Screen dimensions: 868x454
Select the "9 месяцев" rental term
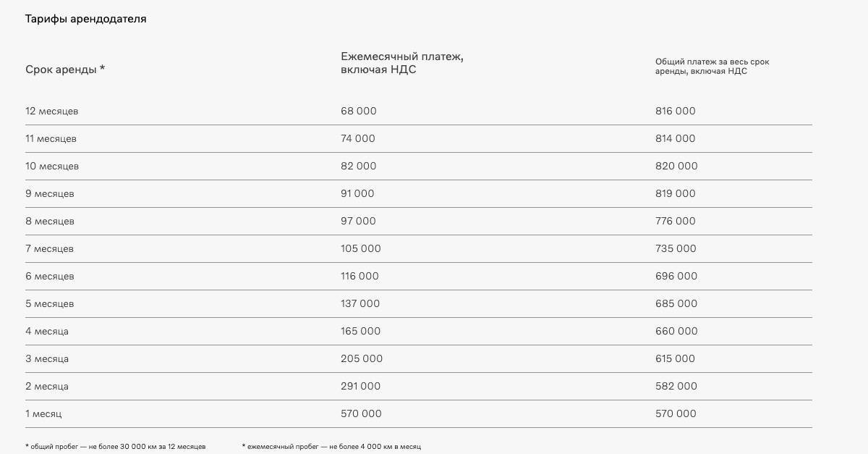(x=50, y=194)
